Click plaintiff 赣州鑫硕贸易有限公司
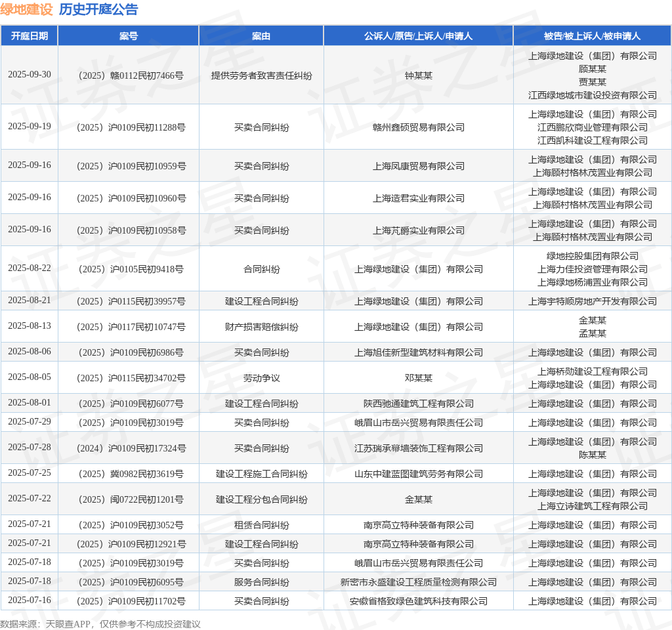This screenshot has height=630, width=672. (418, 127)
